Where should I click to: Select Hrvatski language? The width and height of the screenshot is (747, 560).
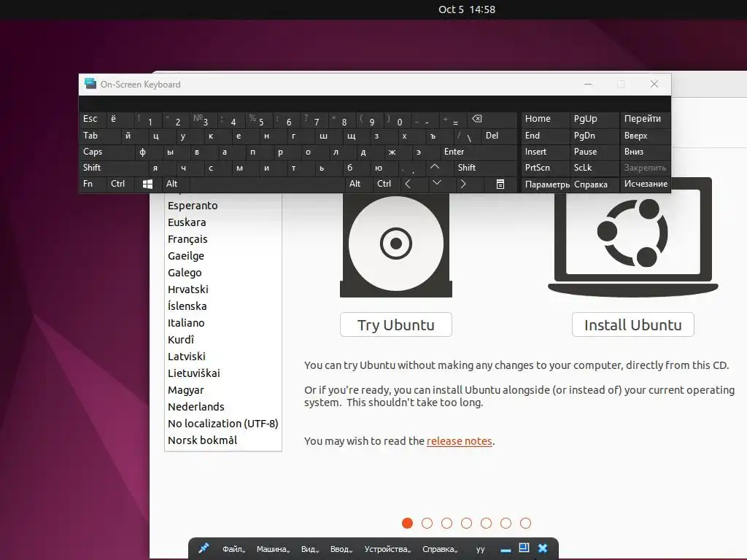click(x=223, y=289)
